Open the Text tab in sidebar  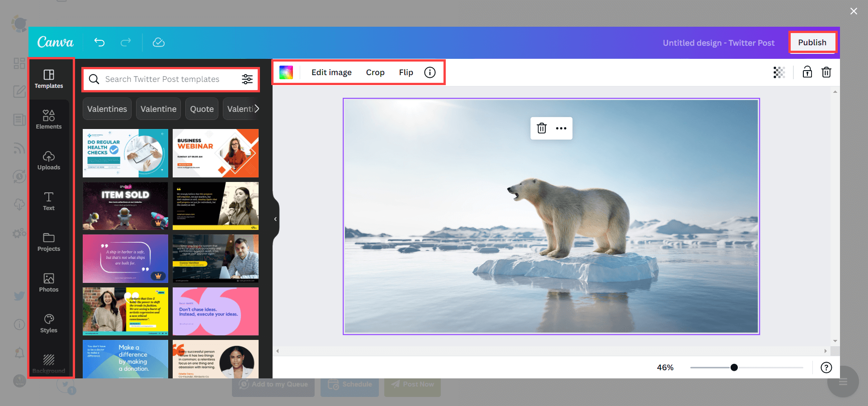tap(49, 201)
